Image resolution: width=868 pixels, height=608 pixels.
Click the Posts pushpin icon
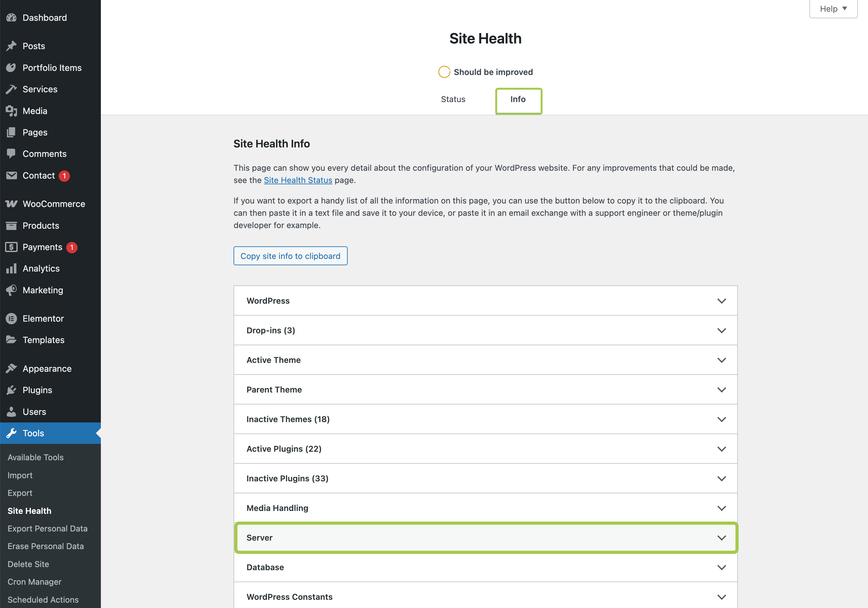click(11, 46)
